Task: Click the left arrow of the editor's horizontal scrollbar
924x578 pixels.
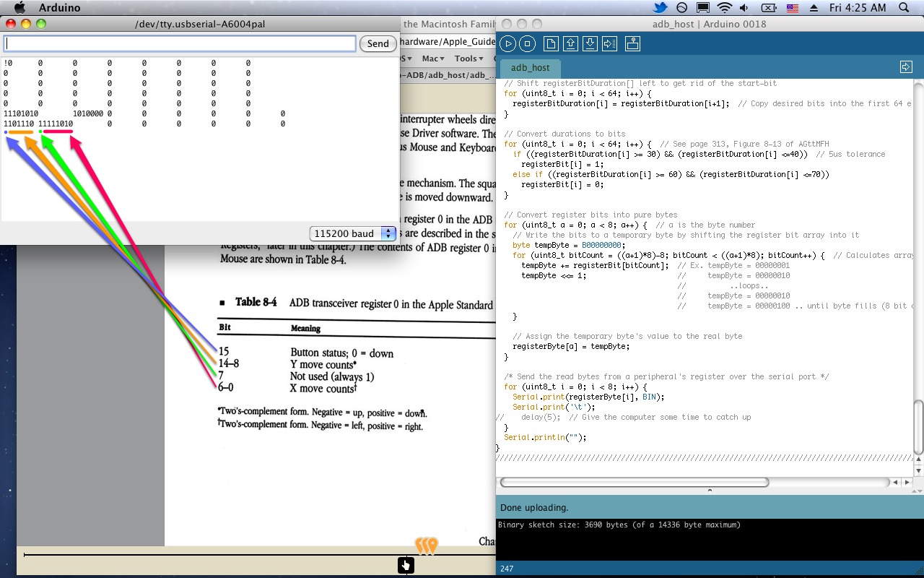Action: 896,482
